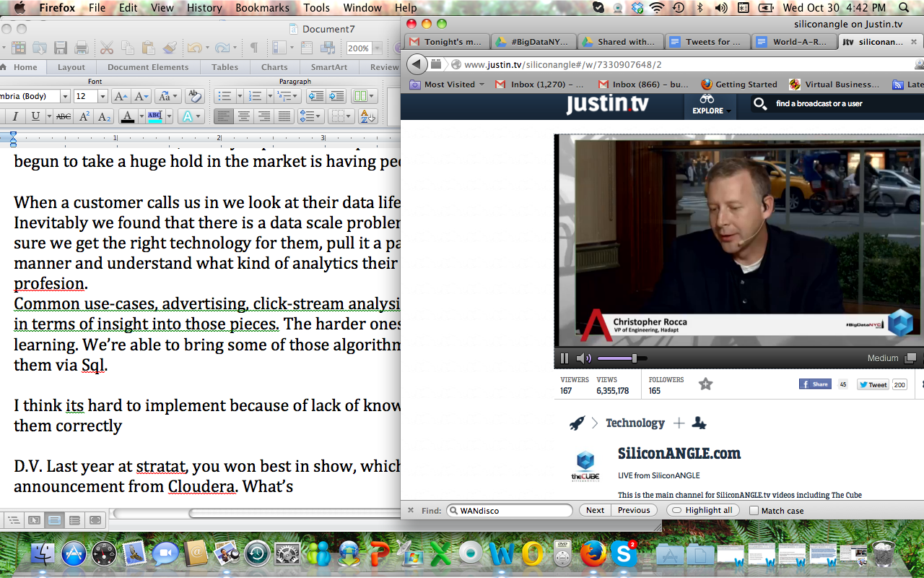Toggle underline formatting in Word

35,116
